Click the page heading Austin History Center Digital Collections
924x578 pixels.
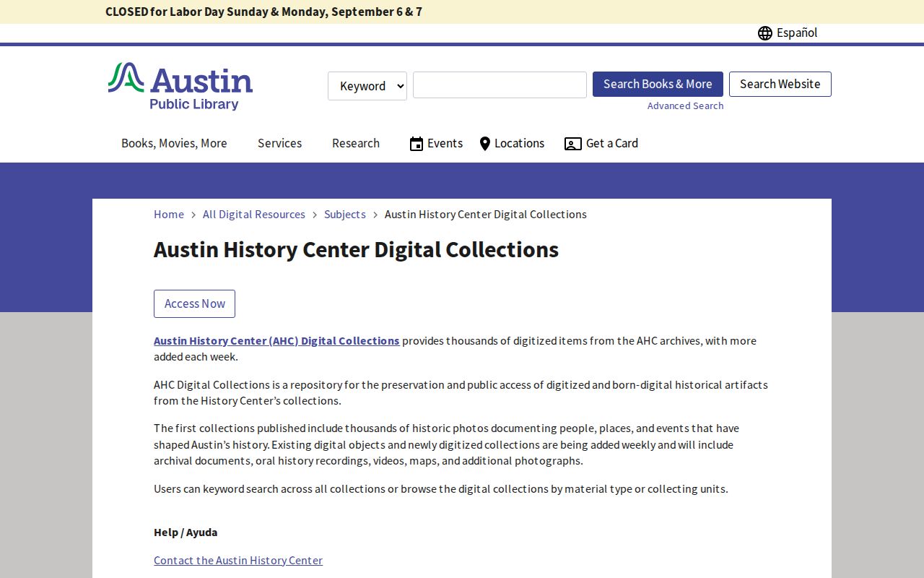356,249
